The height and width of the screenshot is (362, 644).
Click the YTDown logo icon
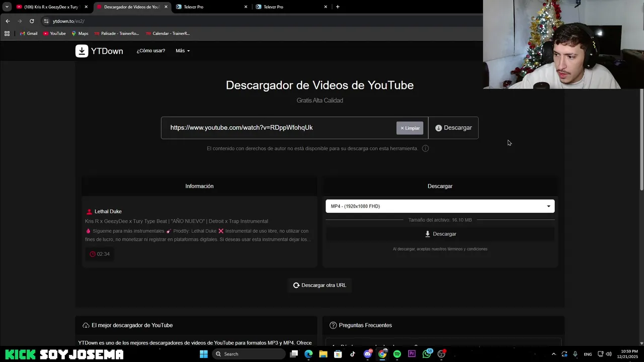[82, 51]
